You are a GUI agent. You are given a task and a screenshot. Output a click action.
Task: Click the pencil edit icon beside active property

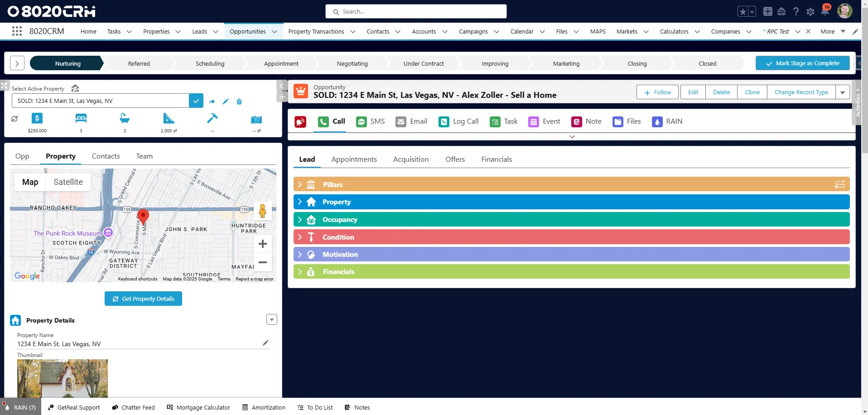click(226, 101)
